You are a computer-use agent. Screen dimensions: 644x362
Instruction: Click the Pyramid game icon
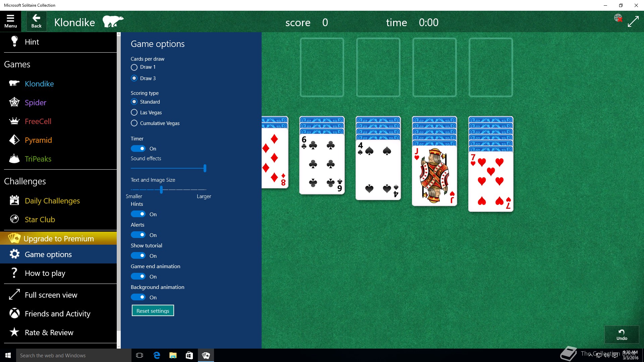pos(14,140)
